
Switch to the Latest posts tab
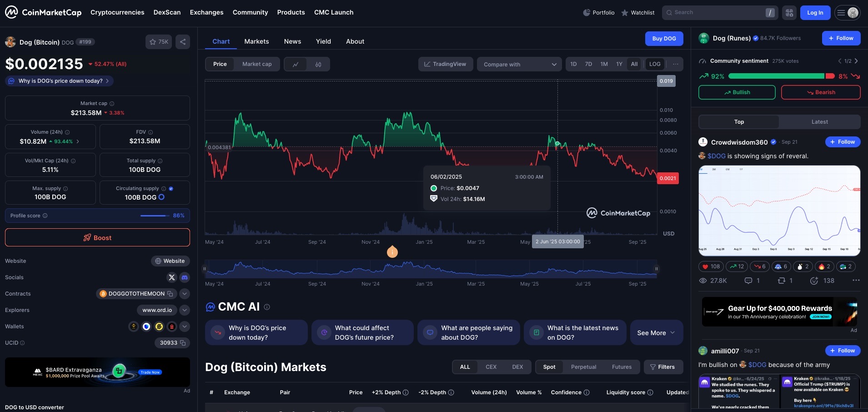(x=819, y=122)
